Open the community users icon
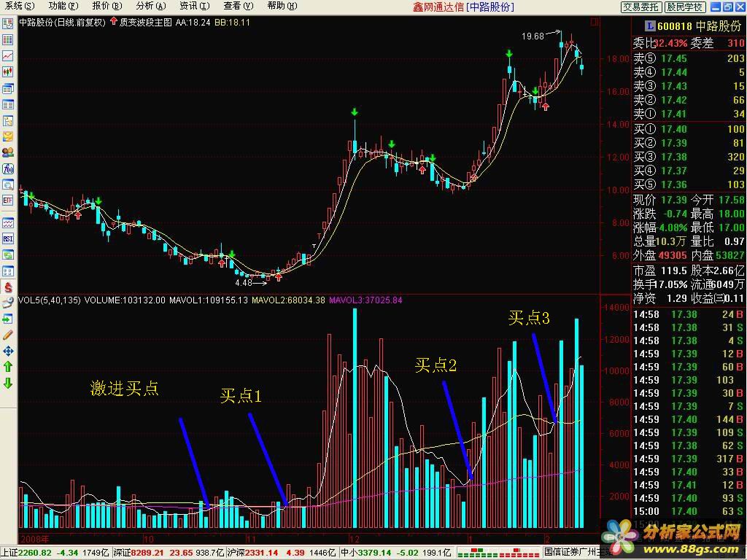 pos(7,153)
